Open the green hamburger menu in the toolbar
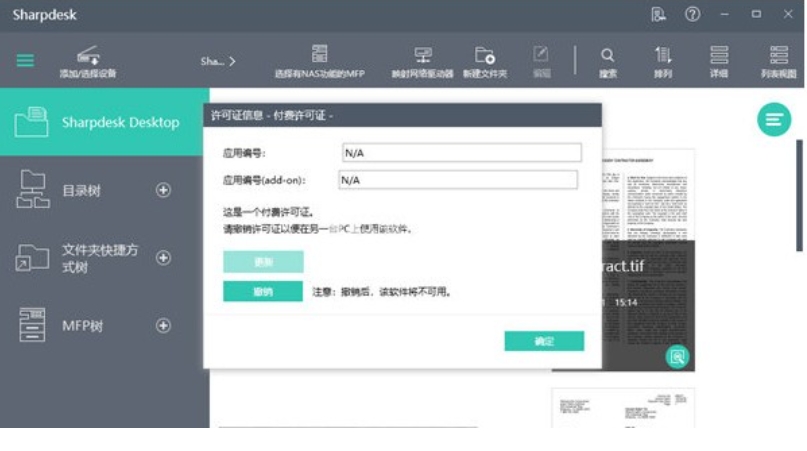Screen dimensions: 807x451 coord(25,60)
